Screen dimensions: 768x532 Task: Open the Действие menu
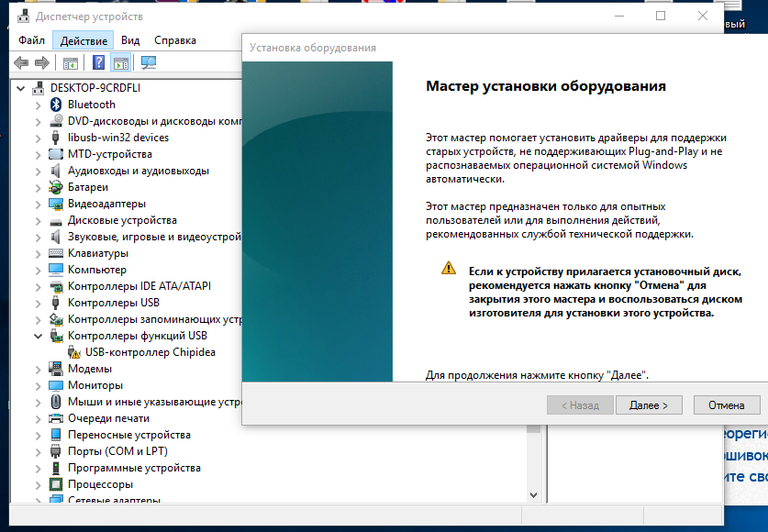84,40
